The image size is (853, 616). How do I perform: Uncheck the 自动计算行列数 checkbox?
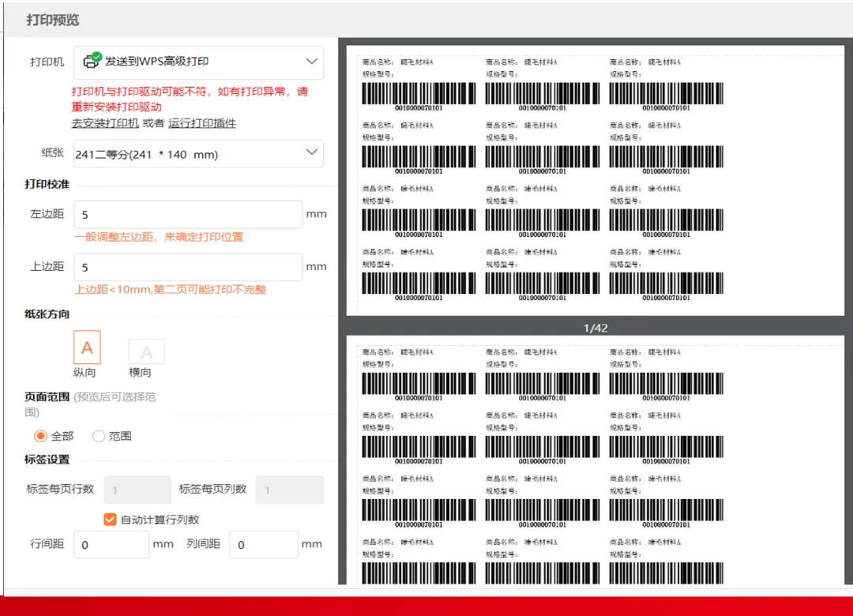tap(110, 519)
